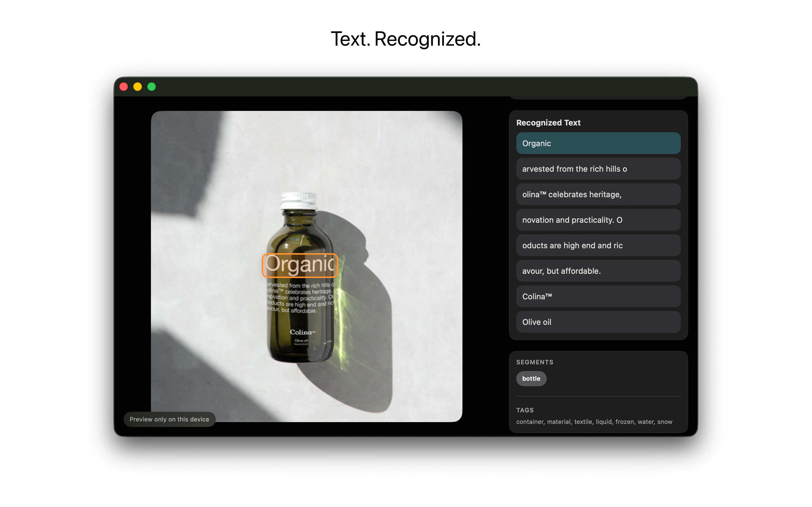
Task: Click the "Preview only on this device" badge
Action: click(169, 419)
